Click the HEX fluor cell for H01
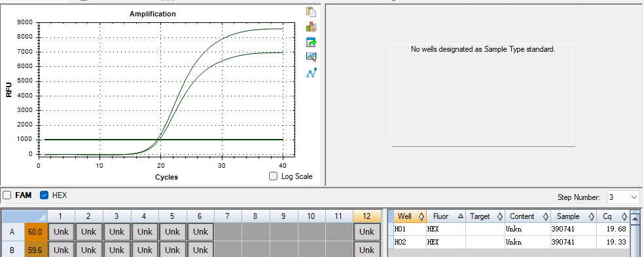Viewport: 644px width, 257px height. 446,229
